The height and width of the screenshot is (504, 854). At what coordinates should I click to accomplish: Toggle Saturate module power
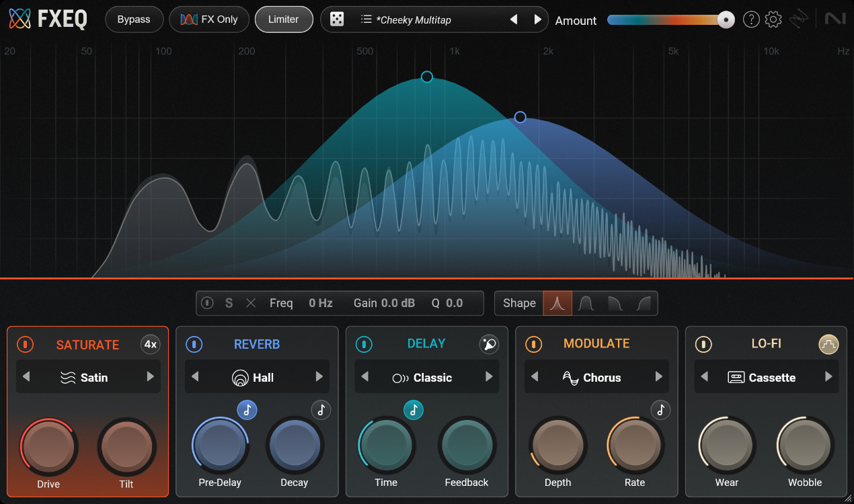click(25, 345)
